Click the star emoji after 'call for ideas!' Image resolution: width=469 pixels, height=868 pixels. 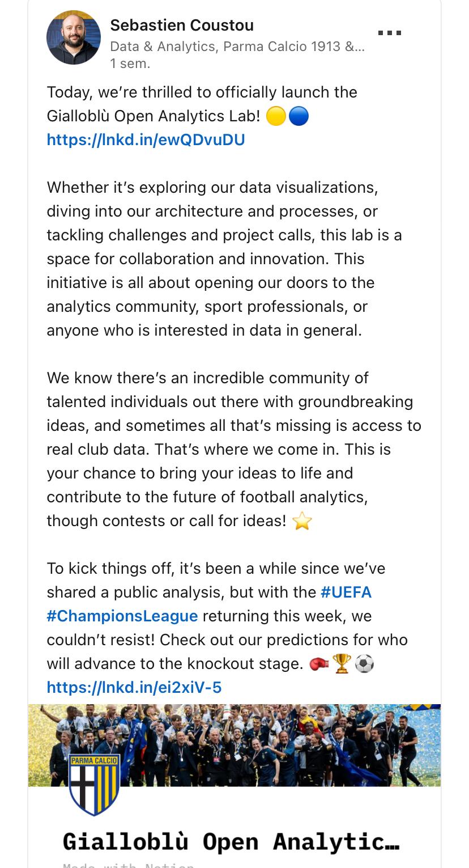[302, 521]
